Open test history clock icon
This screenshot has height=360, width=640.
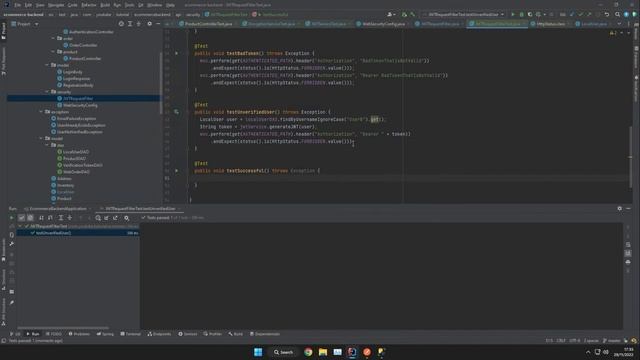coord(98,218)
